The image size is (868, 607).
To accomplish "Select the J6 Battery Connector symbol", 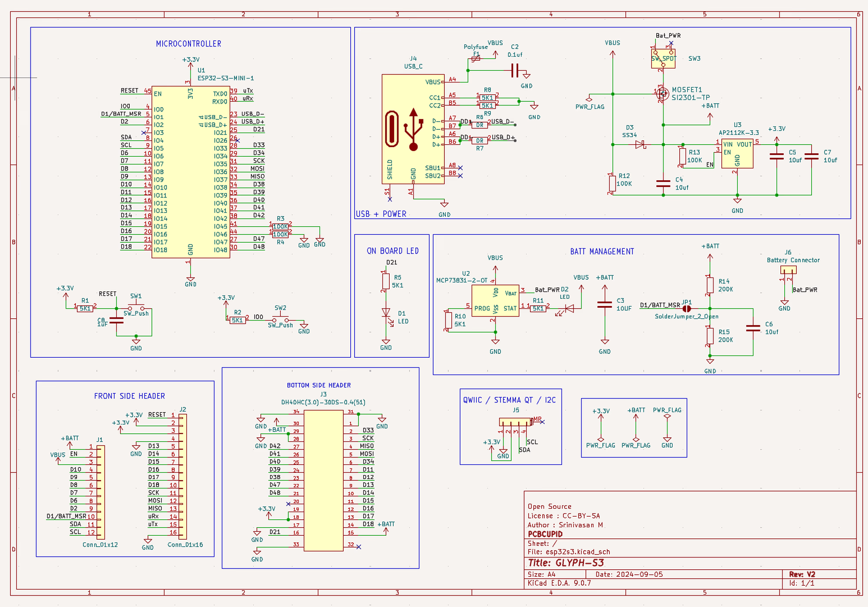I will [x=788, y=270].
